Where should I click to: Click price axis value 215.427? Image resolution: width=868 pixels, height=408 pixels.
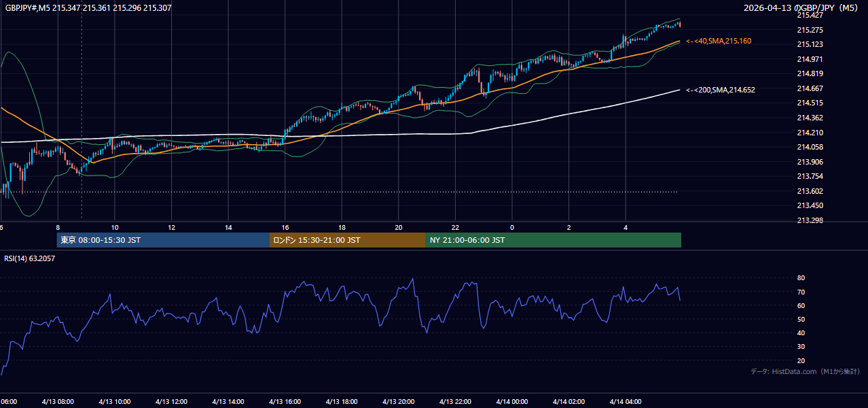(810, 15)
